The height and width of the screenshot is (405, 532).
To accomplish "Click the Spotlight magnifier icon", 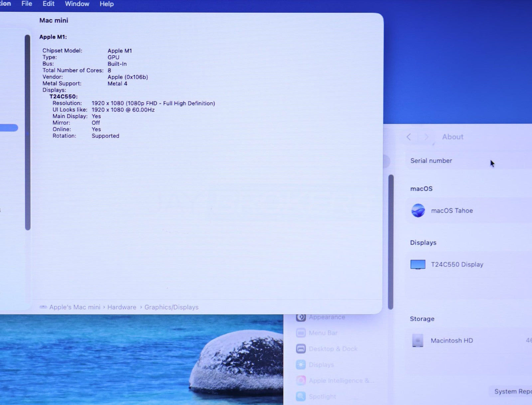I will pos(301,396).
